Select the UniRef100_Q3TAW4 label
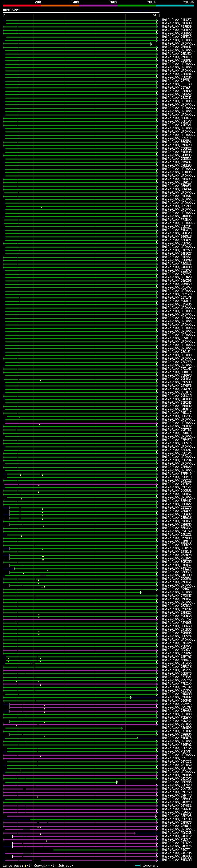197x868 pixels. coord(177,88)
